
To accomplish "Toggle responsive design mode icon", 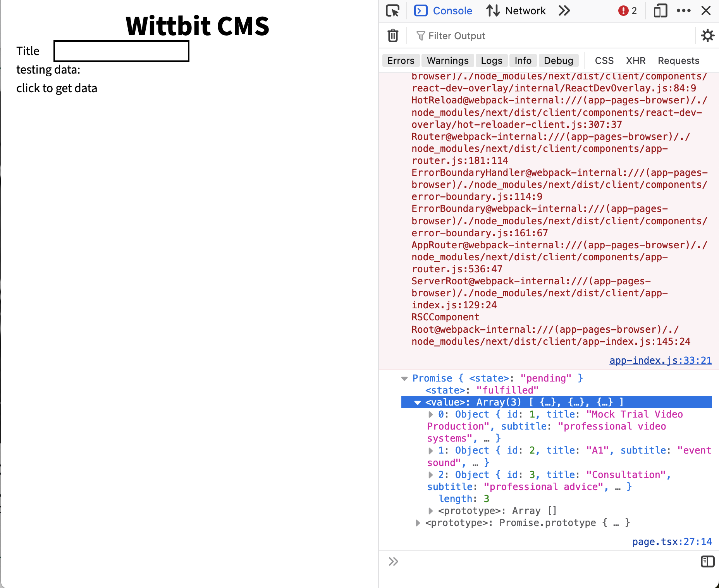I will coord(661,11).
